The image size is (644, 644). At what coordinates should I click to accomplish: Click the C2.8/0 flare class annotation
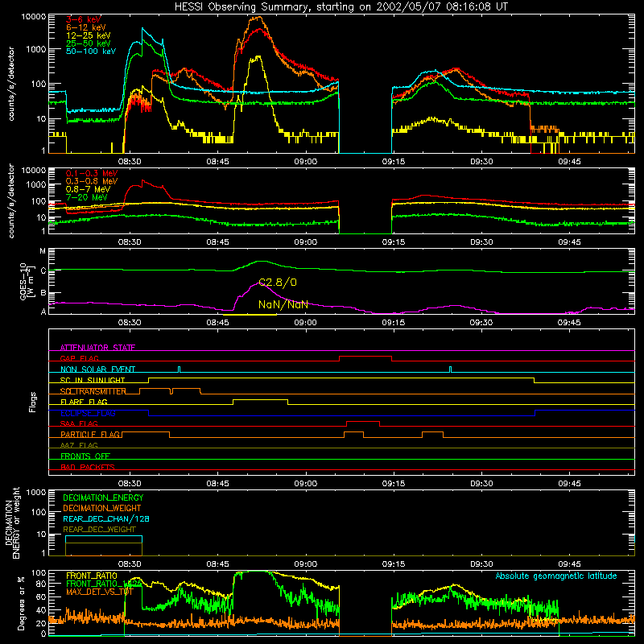point(278,283)
